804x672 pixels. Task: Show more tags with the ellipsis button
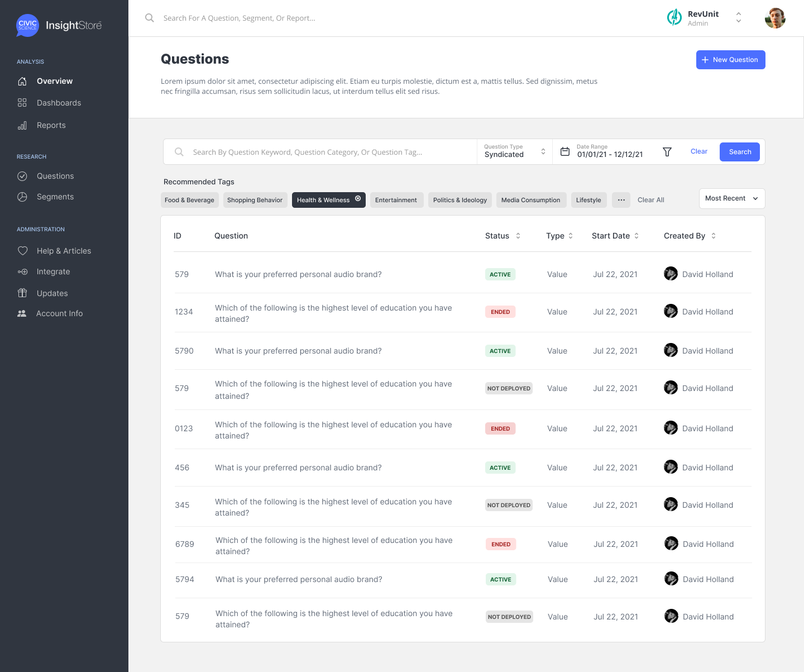click(621, 200)
